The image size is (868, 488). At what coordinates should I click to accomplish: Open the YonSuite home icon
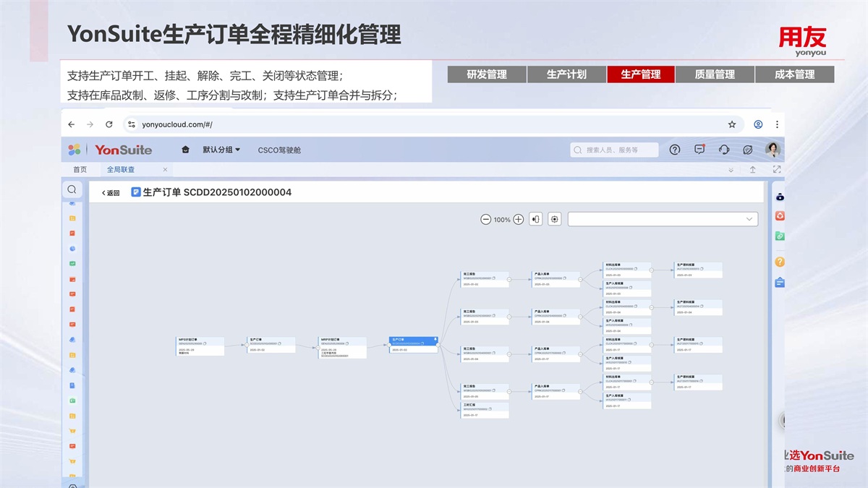pos(185,150)
